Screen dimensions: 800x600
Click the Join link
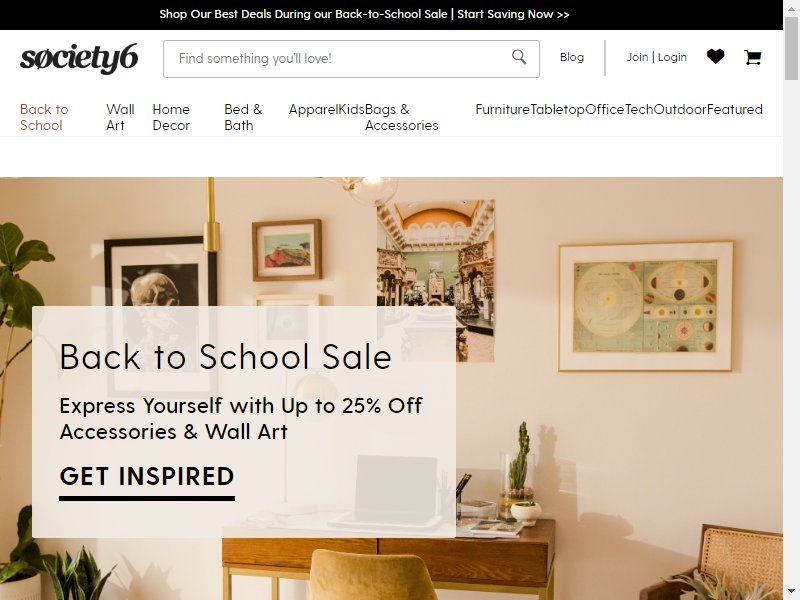[637, 57]
